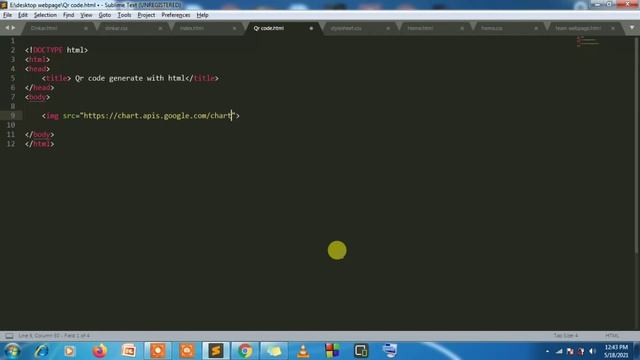
Task: Open the dark screen-device taskbar icon
Action: 361,351
